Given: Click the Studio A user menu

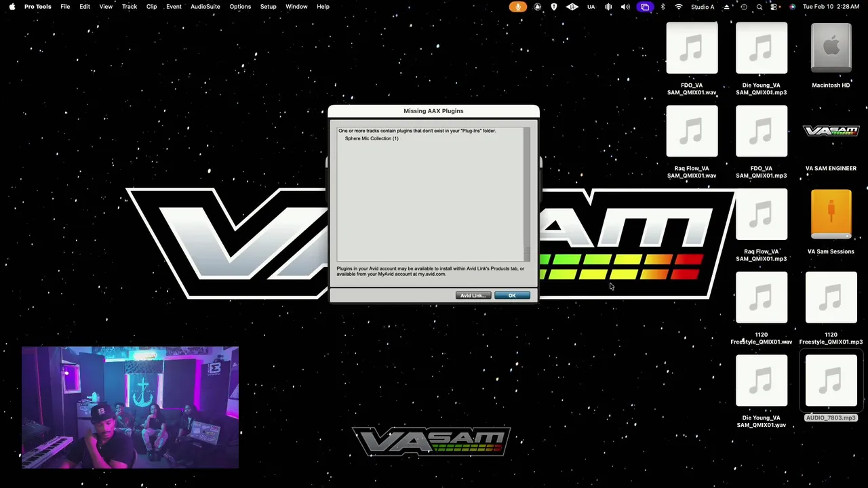Looking at the screenshot, I should pos(703,7).
